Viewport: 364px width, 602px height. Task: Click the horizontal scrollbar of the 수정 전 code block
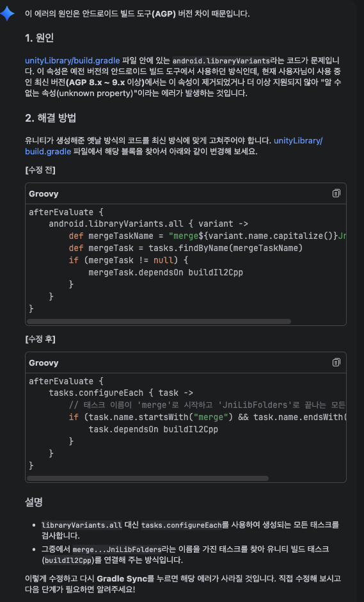159,321
